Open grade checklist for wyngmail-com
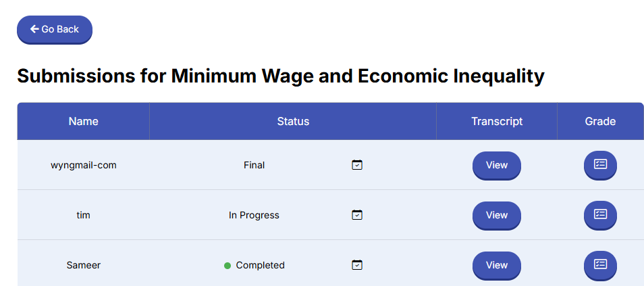Viewport: 644px width, 286px height. coord(600,165)
